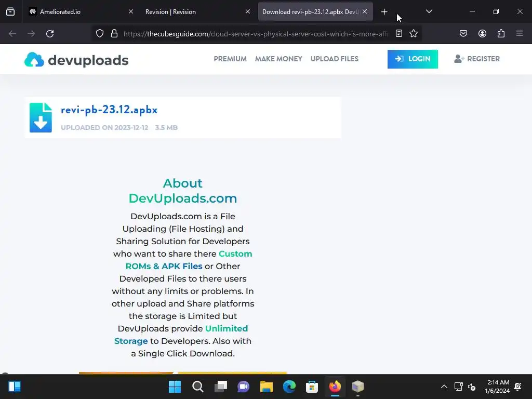Click the About DevUploads.com heading
Image resolution: width=532 pixels, height=399 pixels.
pyautogui.click(x=182, y=191)
